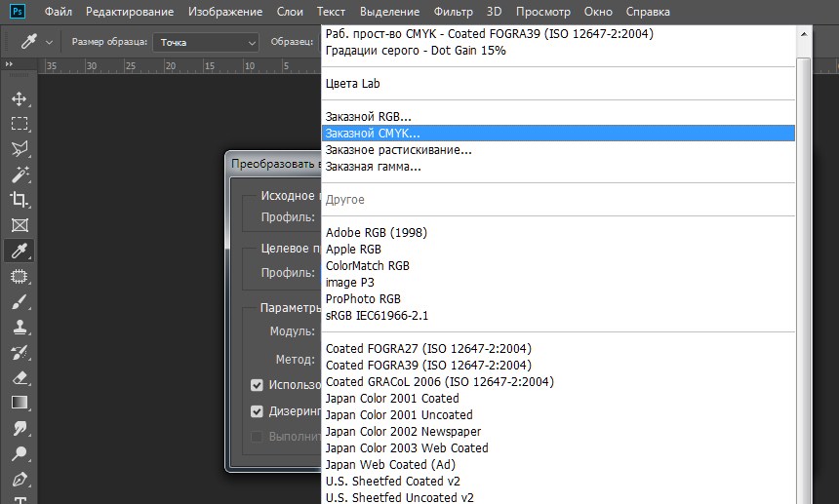Image resolution: width=839 pixels, height=504 pixels.
Task: Open the Выделение menu
Action: 389,12
